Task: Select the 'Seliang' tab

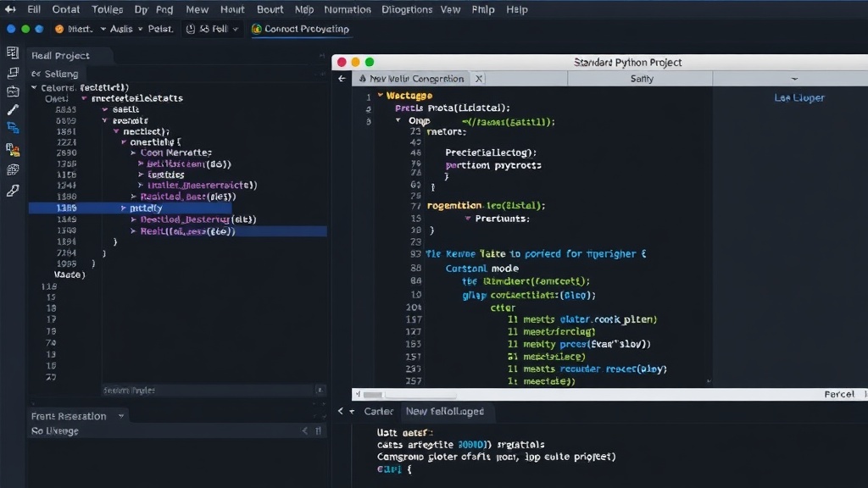Action: coord(55,74)
